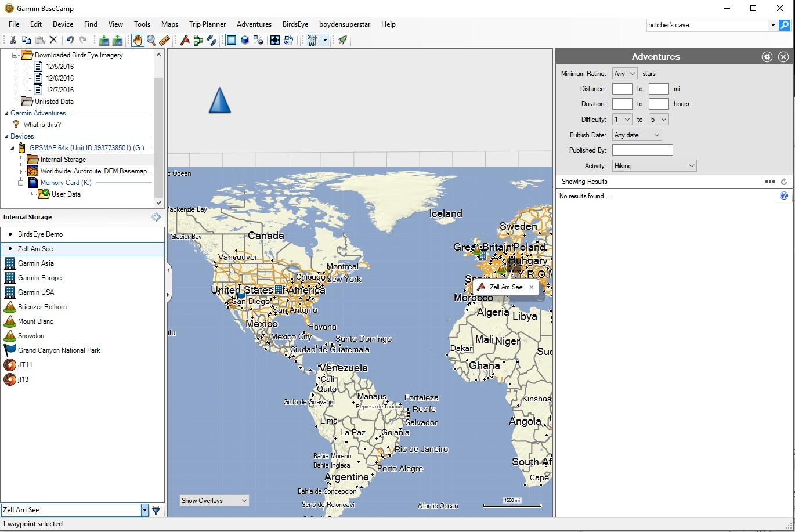The width and height of the screenshot is (795, 532).
Task: Open the File menu
Action: point(14,24)
